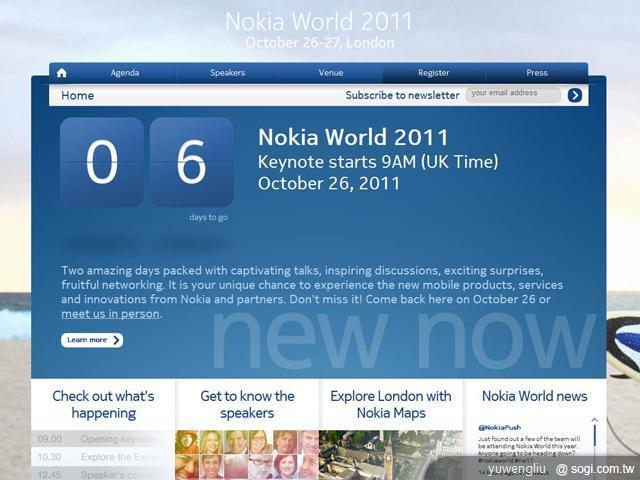Open Check out what's happening section
Screen dimensions: 640x480
click(103, 404)
